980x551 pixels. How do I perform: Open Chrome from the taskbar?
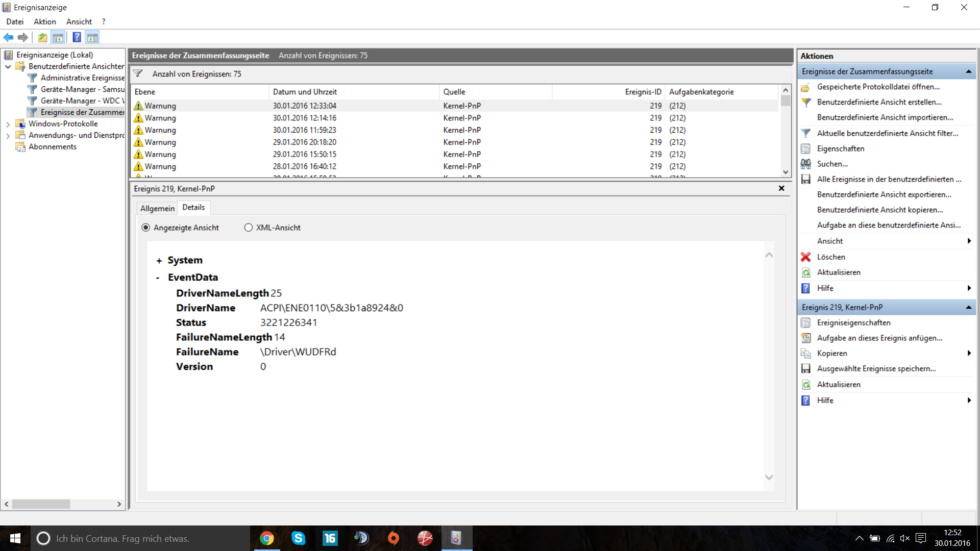(x=266, y=538)
